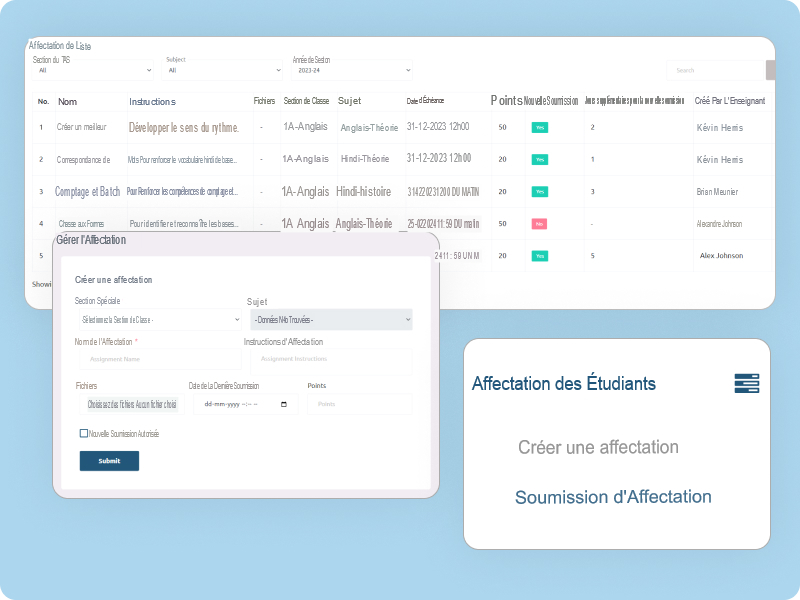This screenshot has width=800, height=600.
Task: Expand the Section filter dropdown set to All
Action: coord(94,70)
